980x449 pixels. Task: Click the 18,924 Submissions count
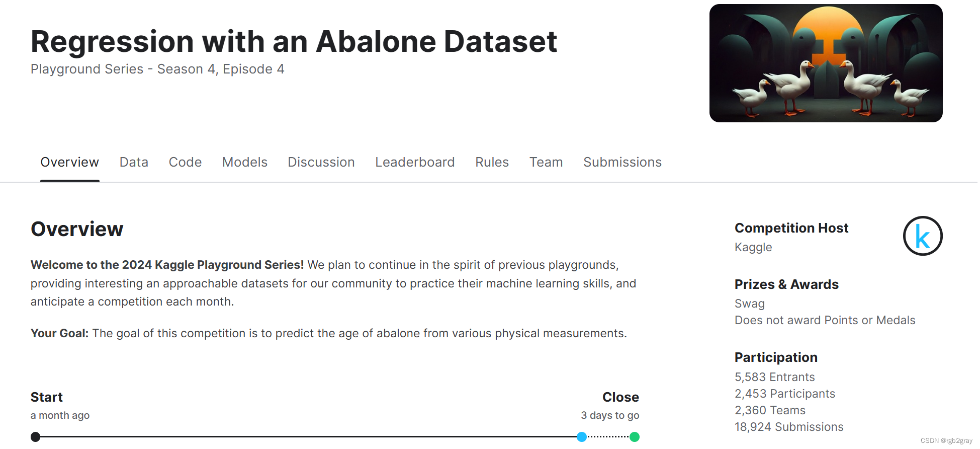[x=789, y=427]
